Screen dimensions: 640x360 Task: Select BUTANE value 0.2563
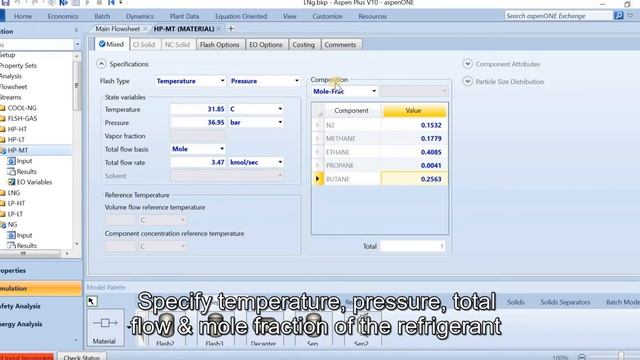[x=414, y=179]
